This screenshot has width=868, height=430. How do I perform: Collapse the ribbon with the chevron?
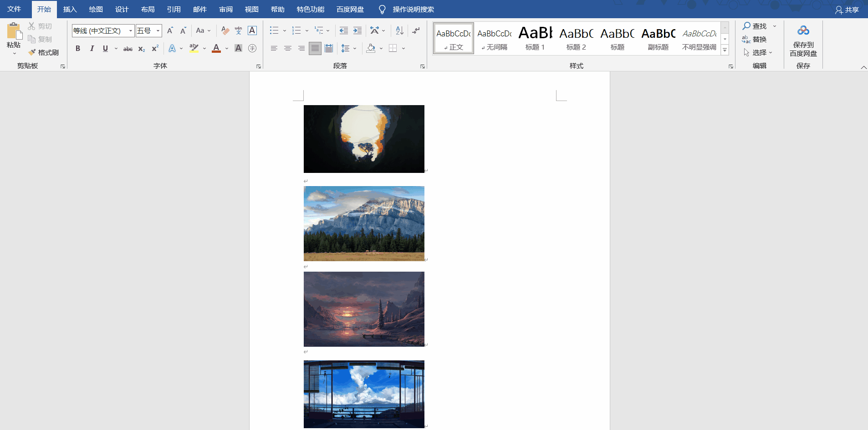click(863, 67)
